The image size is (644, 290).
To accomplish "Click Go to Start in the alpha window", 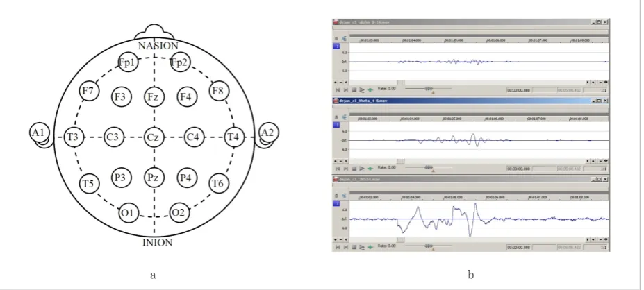I will 338,89.
